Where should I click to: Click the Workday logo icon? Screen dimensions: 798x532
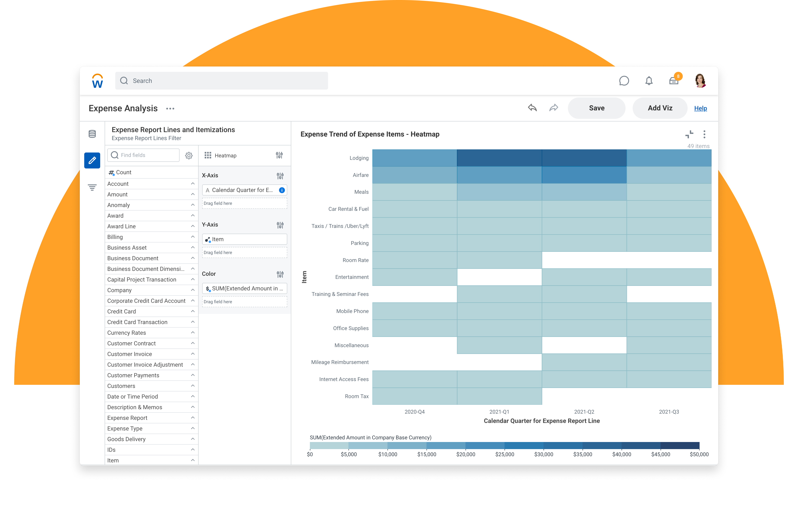(x=97, y=81)
